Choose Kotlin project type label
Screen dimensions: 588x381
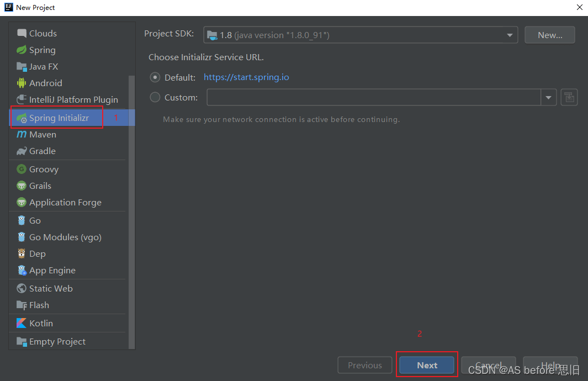[x=41, y=323]
